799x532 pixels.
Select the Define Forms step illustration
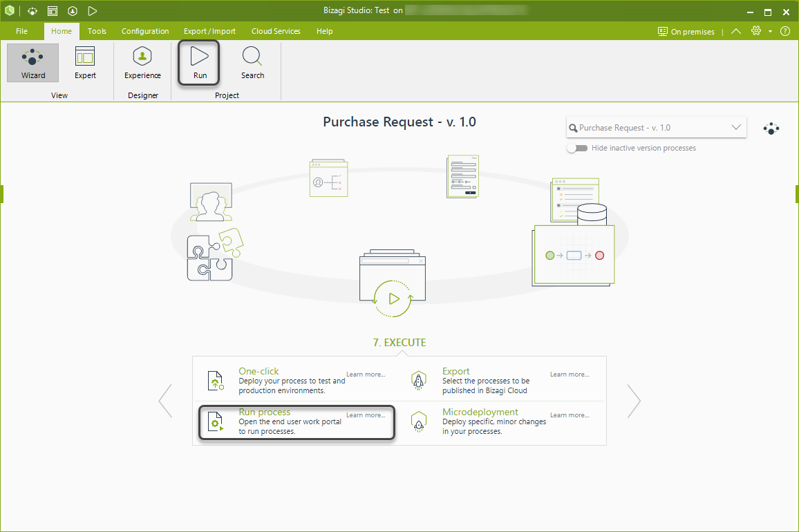coord(462,176)
